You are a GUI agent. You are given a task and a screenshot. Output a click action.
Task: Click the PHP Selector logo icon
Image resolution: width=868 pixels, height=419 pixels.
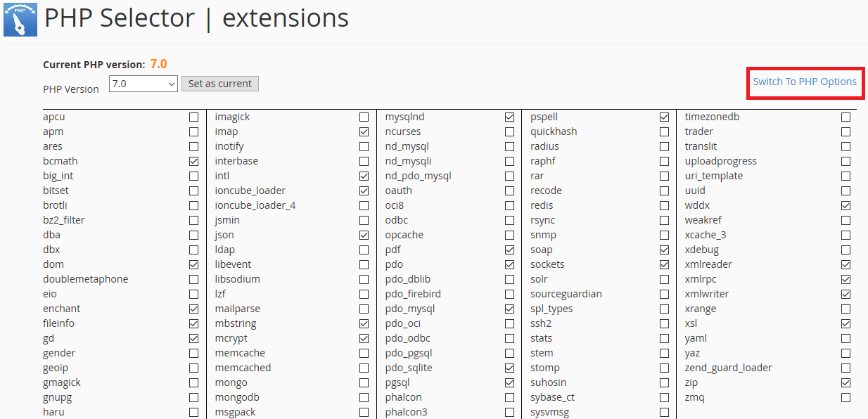20,19
